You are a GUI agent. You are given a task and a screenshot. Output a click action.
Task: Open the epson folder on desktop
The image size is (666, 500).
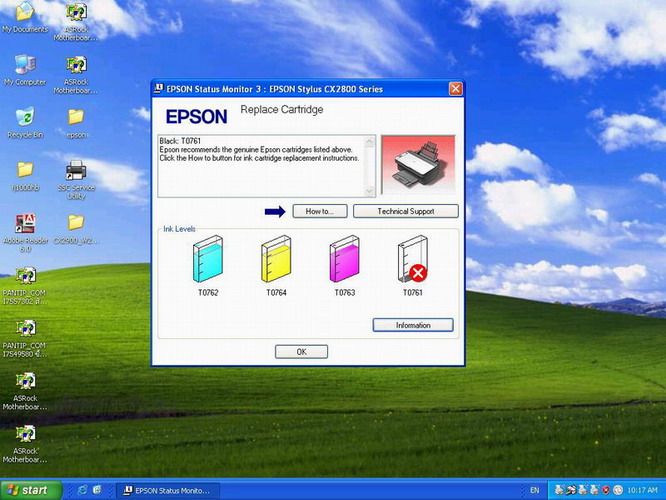[x=76, y=123]
